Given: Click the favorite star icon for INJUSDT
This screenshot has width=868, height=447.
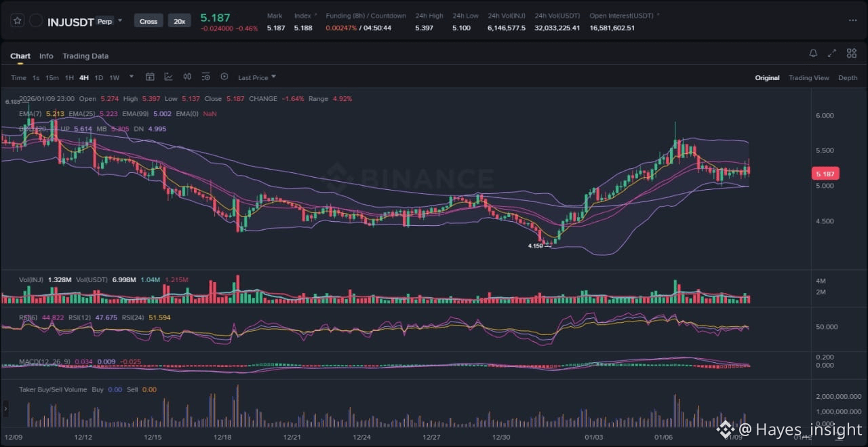Looking at the screenshot, I should click(18, 21).
